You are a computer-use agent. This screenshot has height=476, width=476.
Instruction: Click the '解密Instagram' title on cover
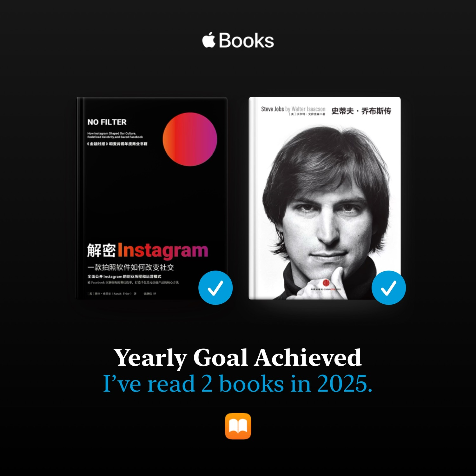(148, 251)
